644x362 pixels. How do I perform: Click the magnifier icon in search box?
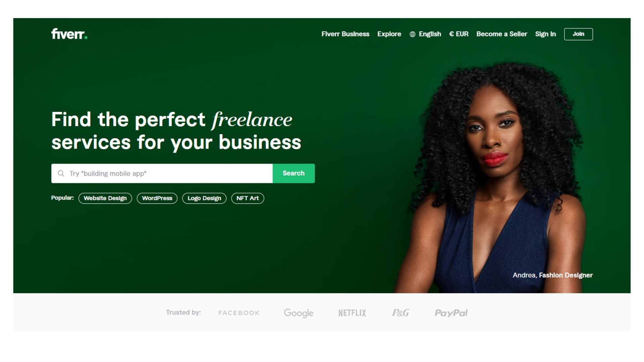tap(61, 173)
